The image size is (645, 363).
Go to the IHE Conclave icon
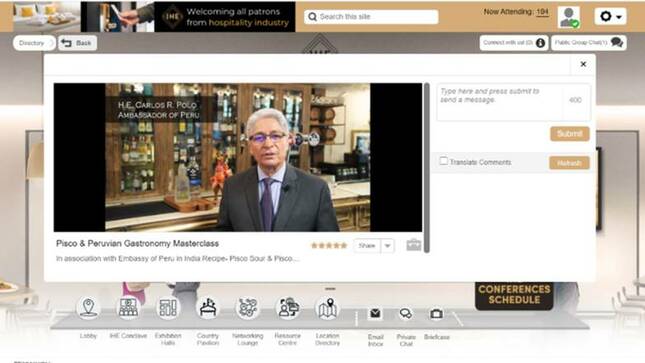click(x=128, y=308)
